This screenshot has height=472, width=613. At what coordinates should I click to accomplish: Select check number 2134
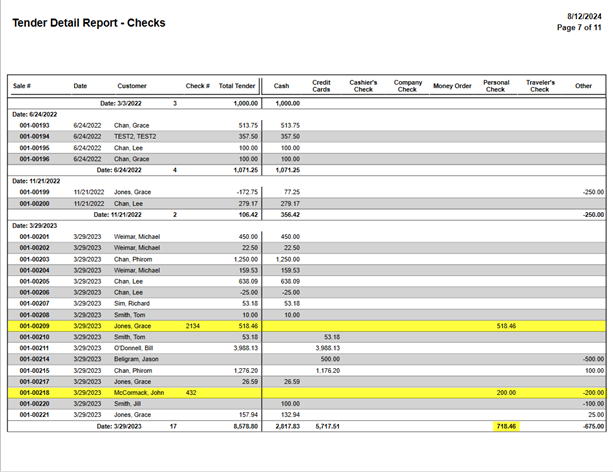(x=194, y=326)
